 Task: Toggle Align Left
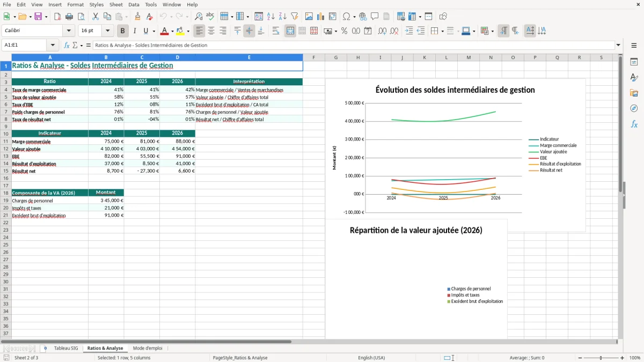pyautogui.click(x=200, y=31)
